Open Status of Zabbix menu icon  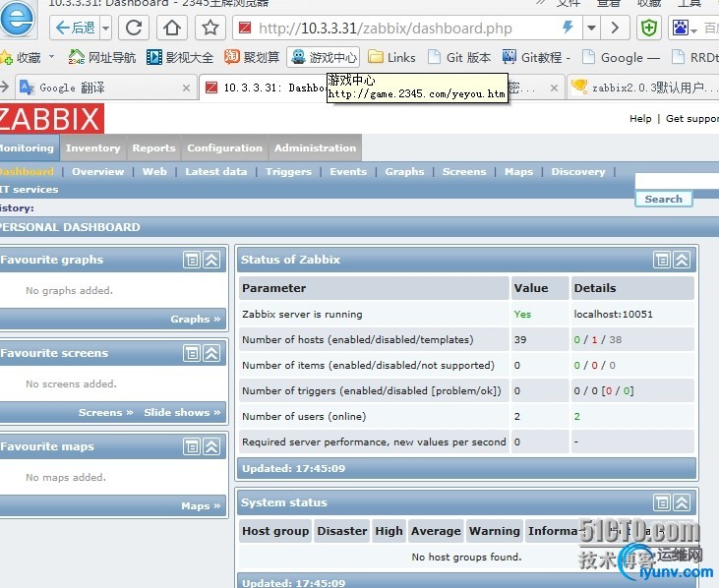662,260
